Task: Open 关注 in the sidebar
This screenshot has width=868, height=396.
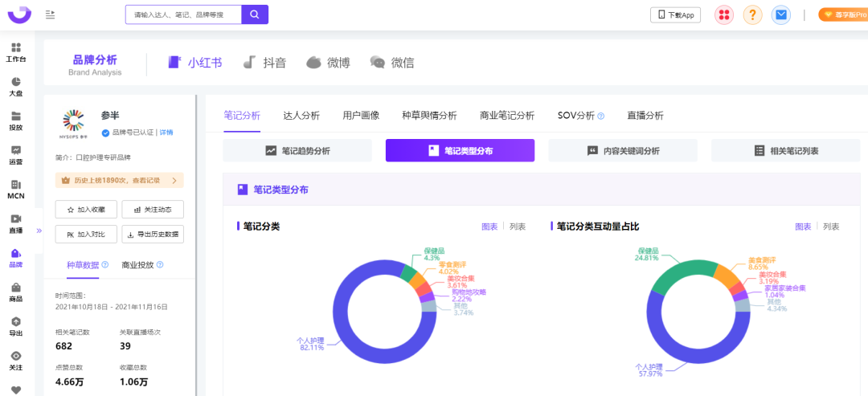Action: (16, 361)
